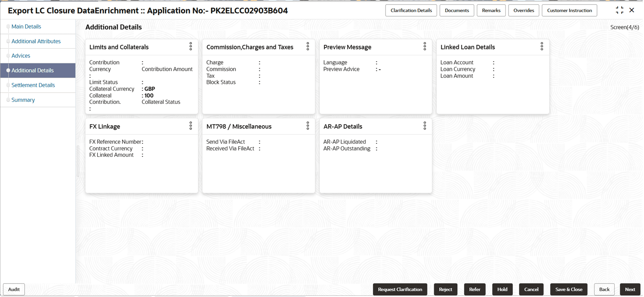Open the Documents button
This screenshot has height=297, width=644.
click(x=457, y=10)
